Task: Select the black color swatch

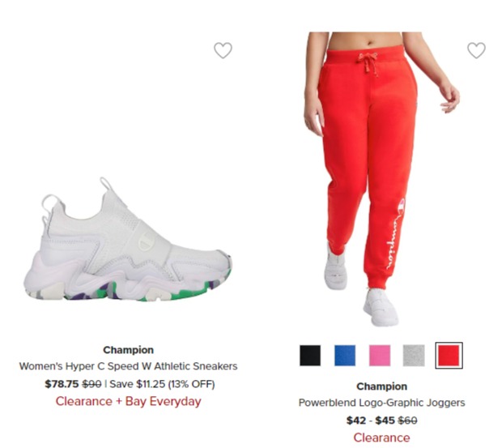Action: pyautogui.click(x=310, y=356)
